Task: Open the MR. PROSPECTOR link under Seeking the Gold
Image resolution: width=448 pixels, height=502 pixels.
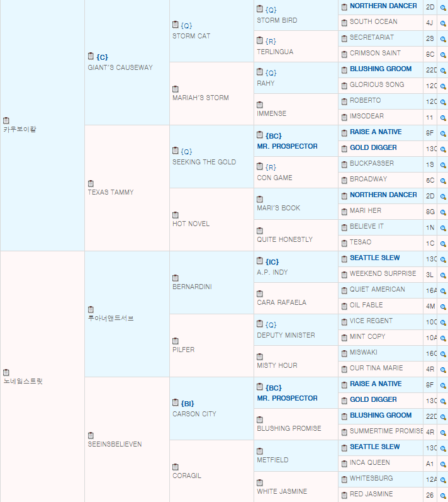Action: tap(287, 146)
